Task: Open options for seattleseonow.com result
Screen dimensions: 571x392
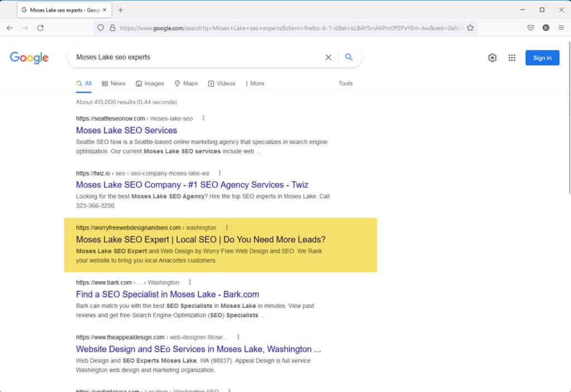Action: coord(204,118)
